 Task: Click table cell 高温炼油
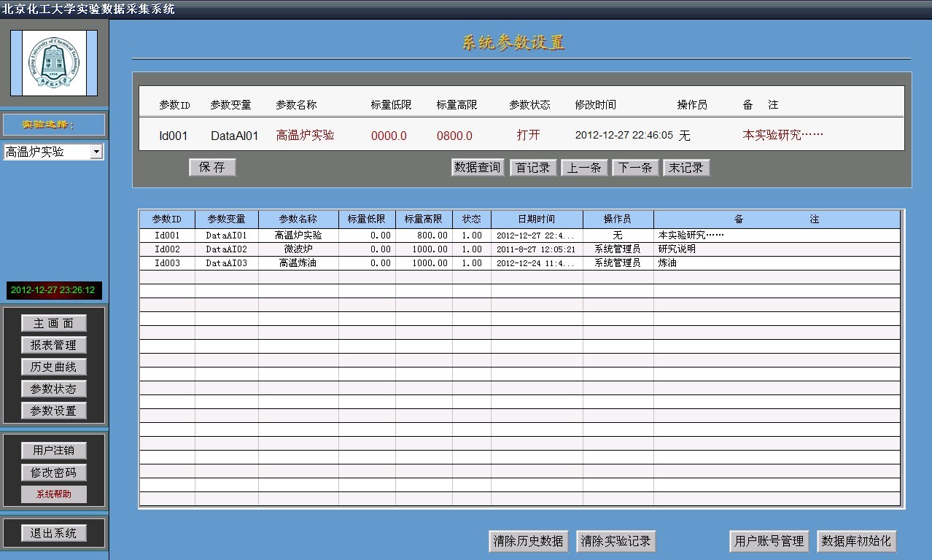click(298, 263)
